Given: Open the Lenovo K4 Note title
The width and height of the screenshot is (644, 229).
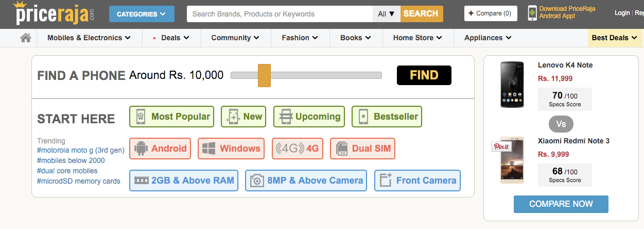Looking at the screenshot, I should coord(565,65).
